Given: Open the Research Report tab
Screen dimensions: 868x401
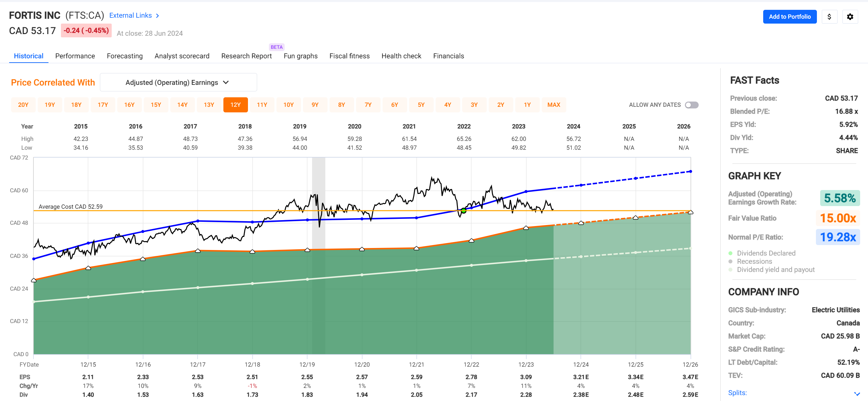Looking at the screenshot, I should 246,56.
